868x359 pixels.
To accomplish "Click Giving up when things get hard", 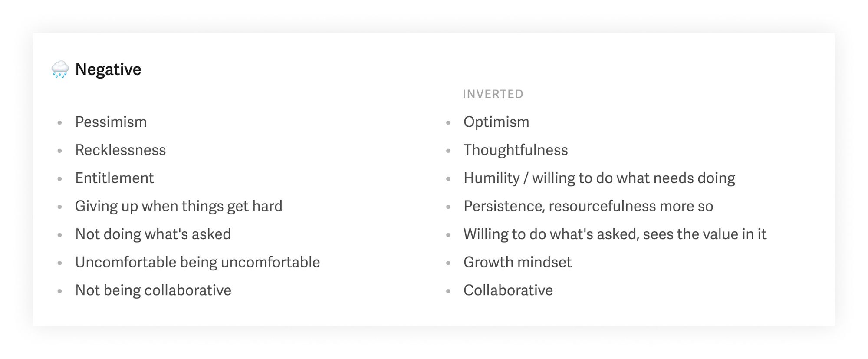I will pos(178,206).
